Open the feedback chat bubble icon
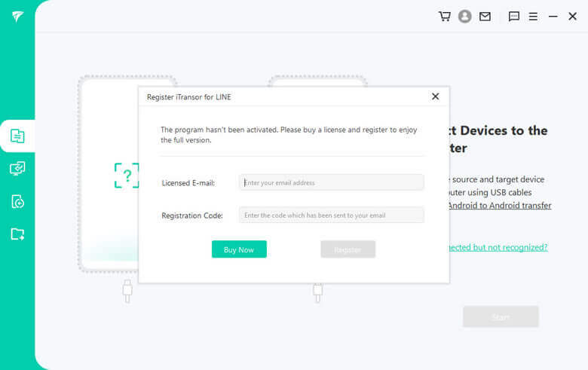 tap(514, 17)
